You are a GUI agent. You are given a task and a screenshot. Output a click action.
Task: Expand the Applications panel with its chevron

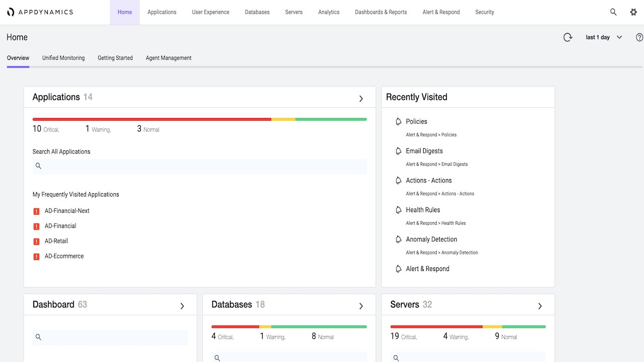tap(361, 99)
